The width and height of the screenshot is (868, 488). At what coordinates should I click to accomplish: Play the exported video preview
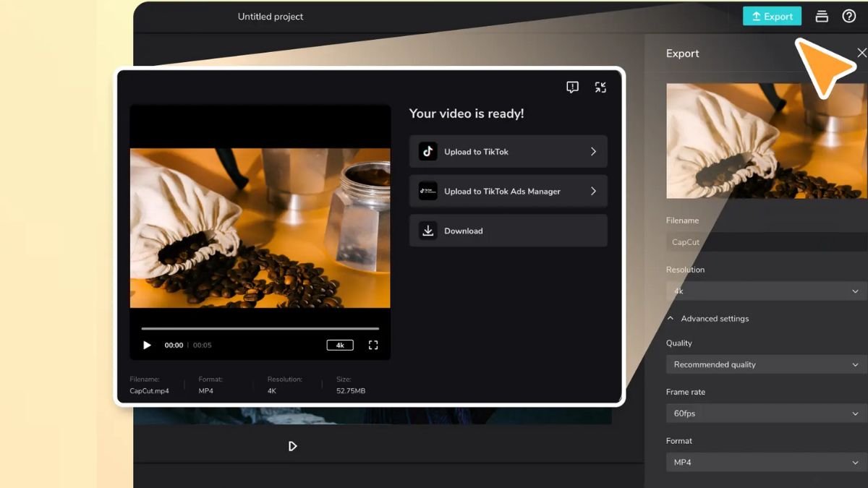(147, 346)
